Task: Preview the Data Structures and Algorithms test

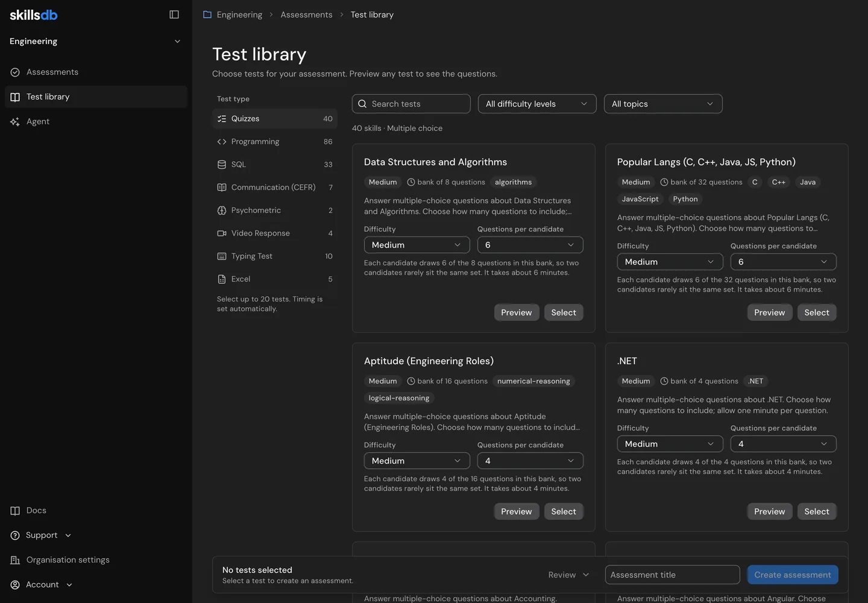Action: pyautogui.click(x=517, y=312)
